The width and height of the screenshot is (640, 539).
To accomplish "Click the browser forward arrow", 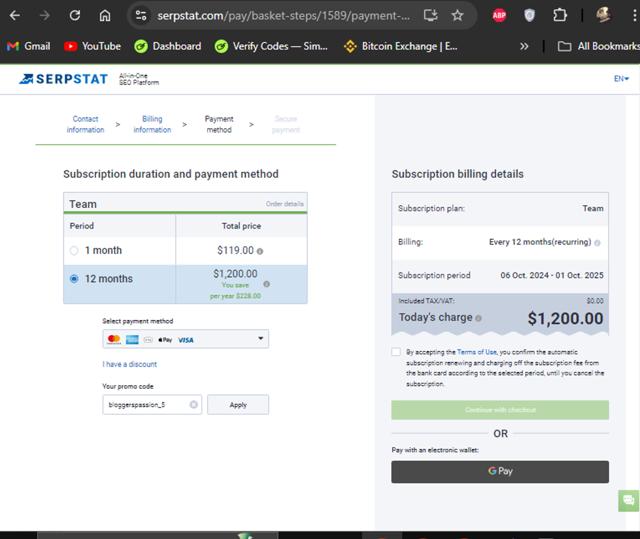I will (44, 16).
